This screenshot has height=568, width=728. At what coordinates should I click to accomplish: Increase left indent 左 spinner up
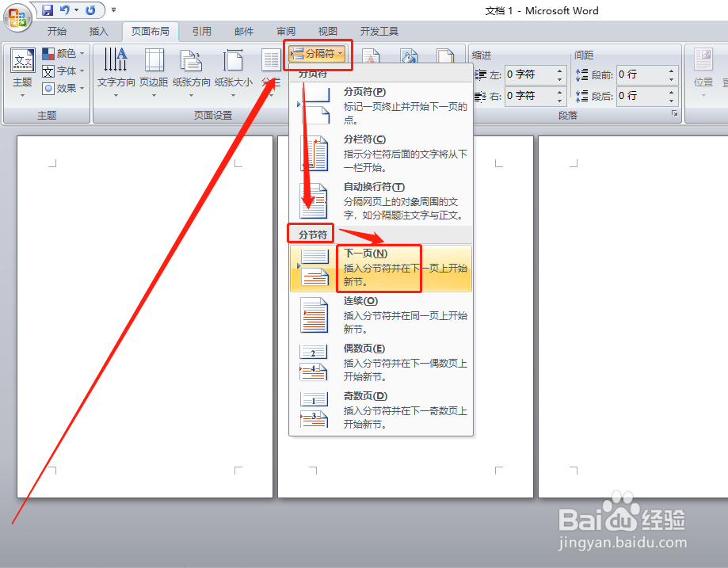tap(560, 71)
